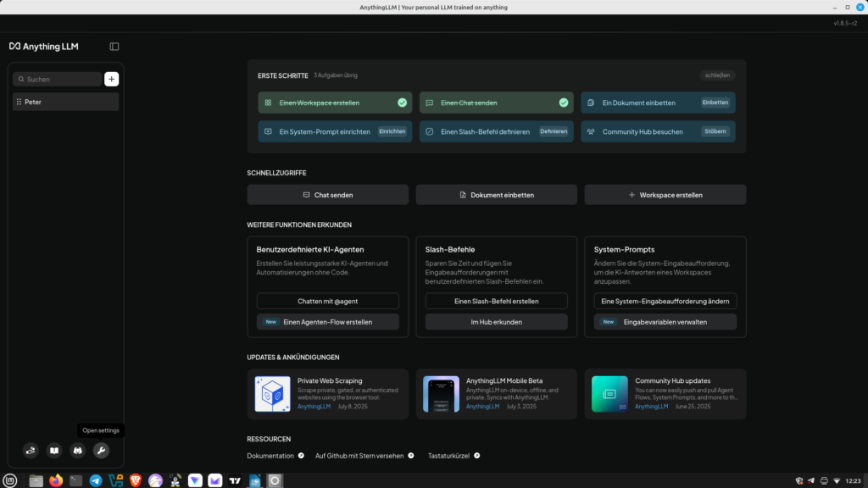Open the documentation book icon in sidebar

click(x=54, y=451)
